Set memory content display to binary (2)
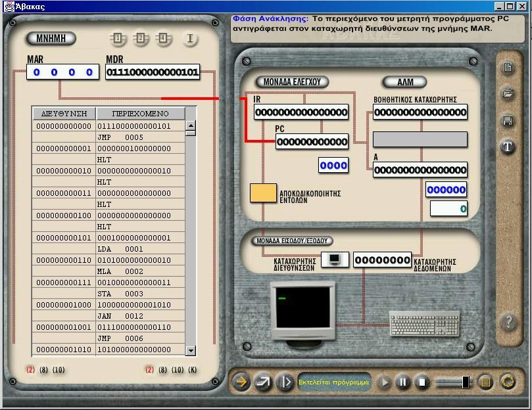Image resolution: width=532 pixels, height=410 pixels. pos(150,370)
